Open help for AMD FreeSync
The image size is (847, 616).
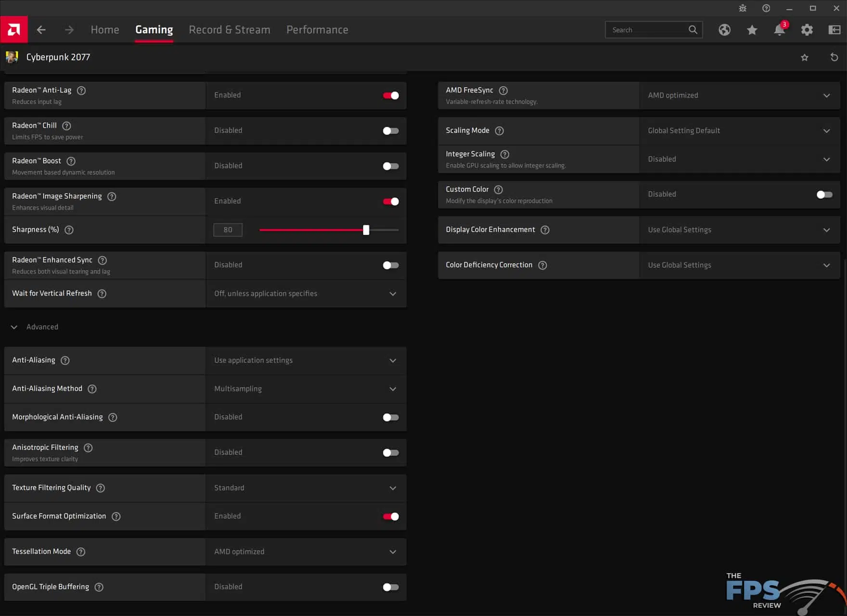pos(503,90)
